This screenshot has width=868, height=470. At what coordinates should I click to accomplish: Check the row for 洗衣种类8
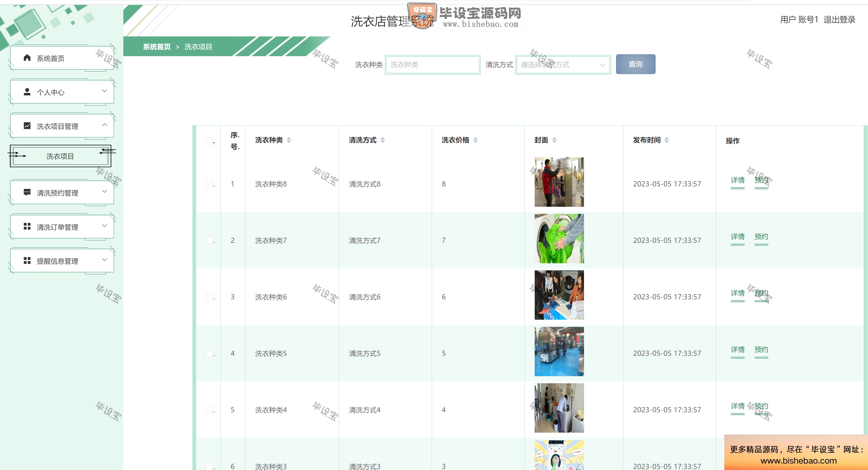[209, 184]
